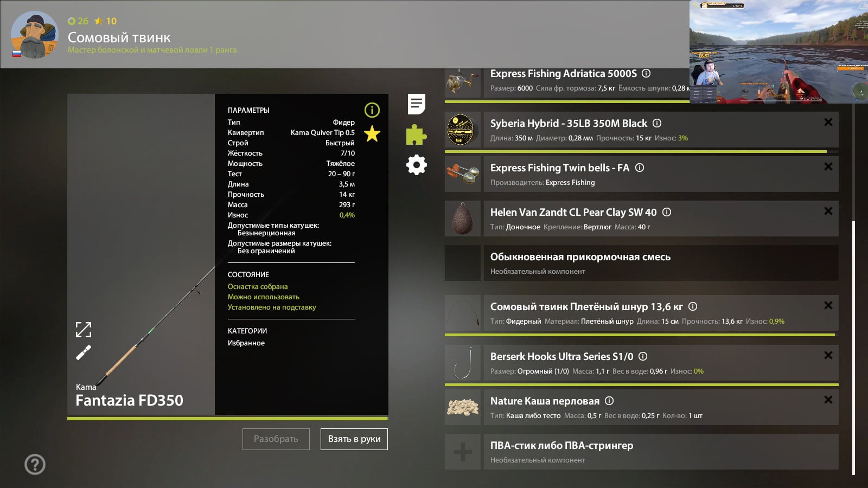Click the Оснастка собрана status text
The image size is (868, 488).
coord(258,287)
